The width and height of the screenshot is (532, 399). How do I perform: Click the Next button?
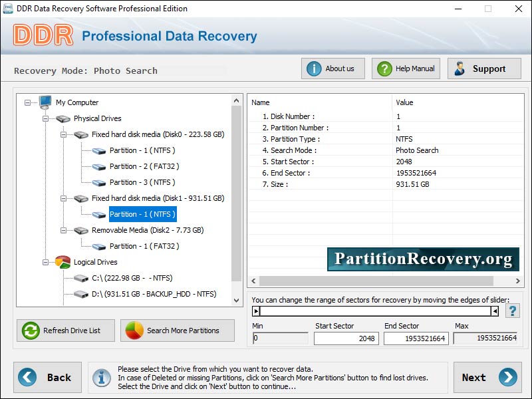pos(487,377)
